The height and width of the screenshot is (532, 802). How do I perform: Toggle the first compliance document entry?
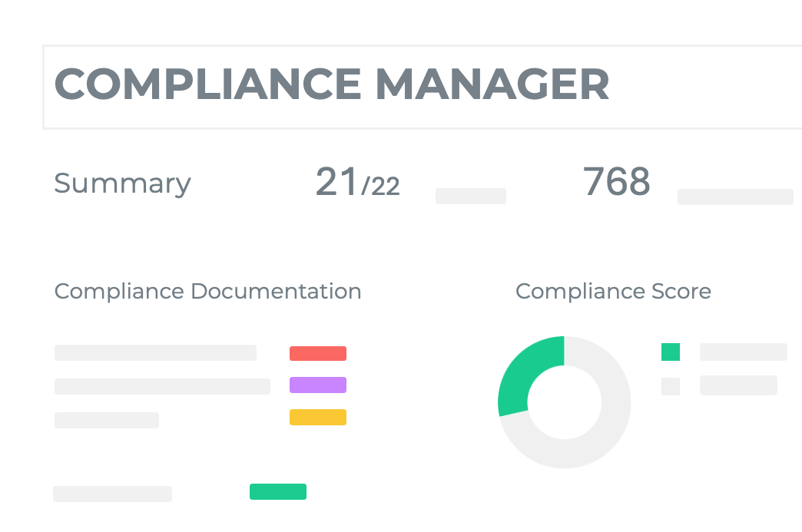pyautogui.click(x=154, y=352)
